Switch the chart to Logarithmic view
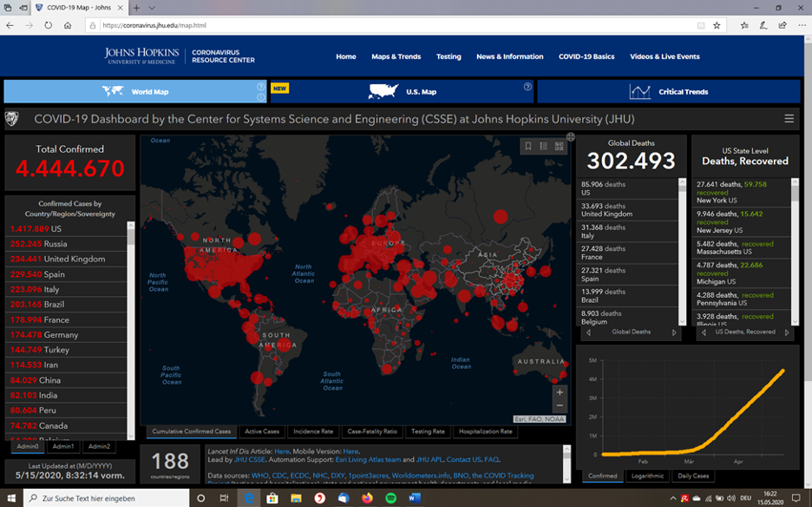812x507 pixels. 647,476
